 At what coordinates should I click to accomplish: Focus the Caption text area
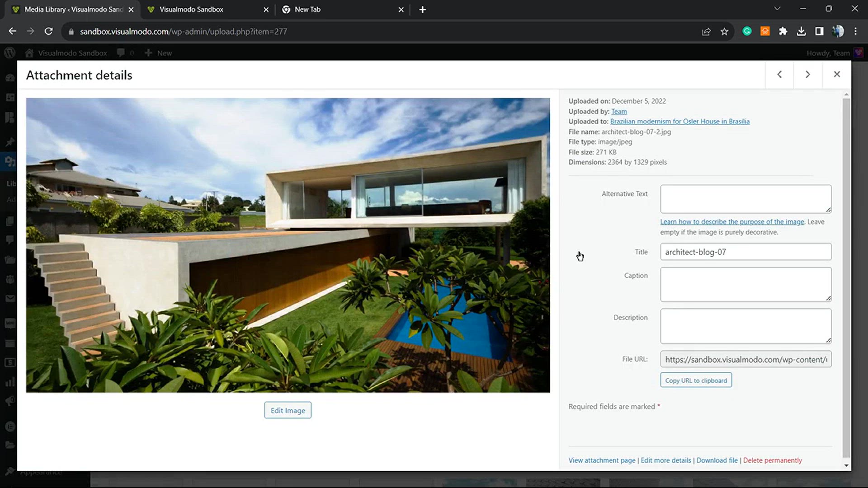745,284
